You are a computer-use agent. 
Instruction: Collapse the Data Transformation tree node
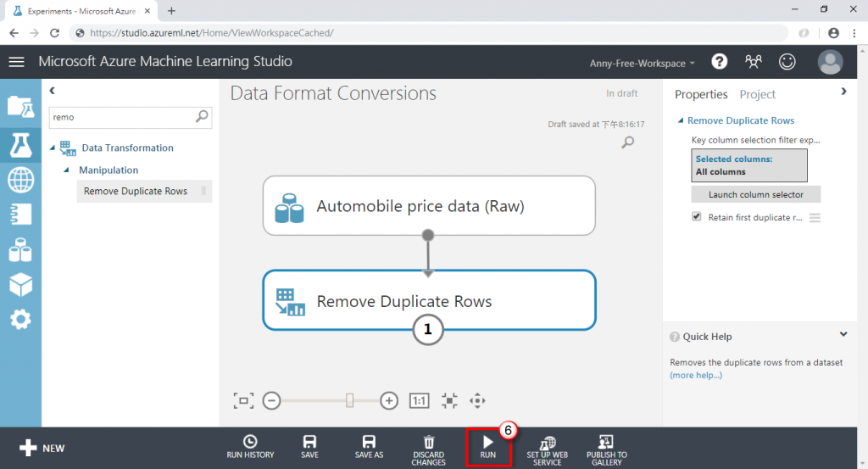[x=53, y=148]
